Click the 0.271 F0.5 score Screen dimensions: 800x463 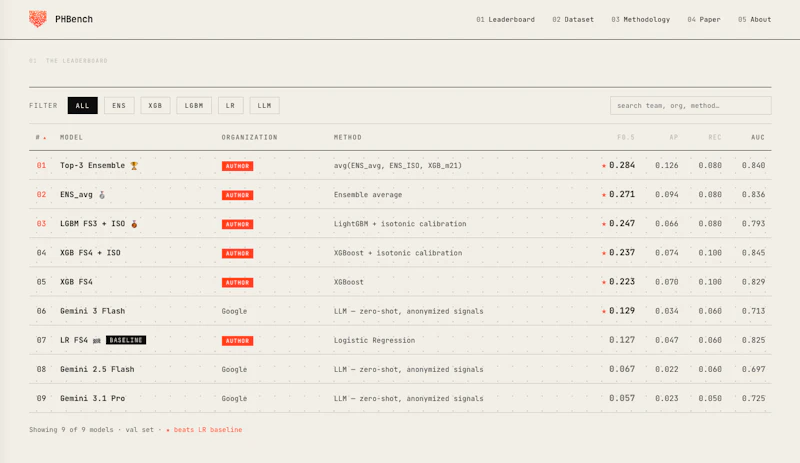622,194
